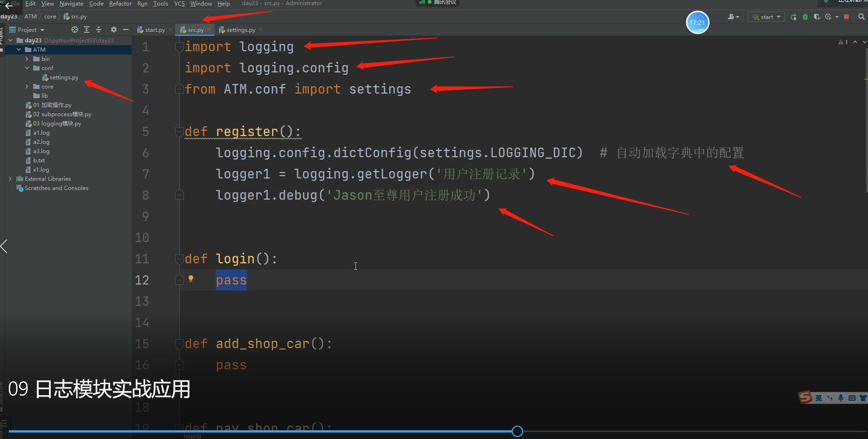
Task: Open Search Everywhere magnifier
Action: [x=861, y=17]
